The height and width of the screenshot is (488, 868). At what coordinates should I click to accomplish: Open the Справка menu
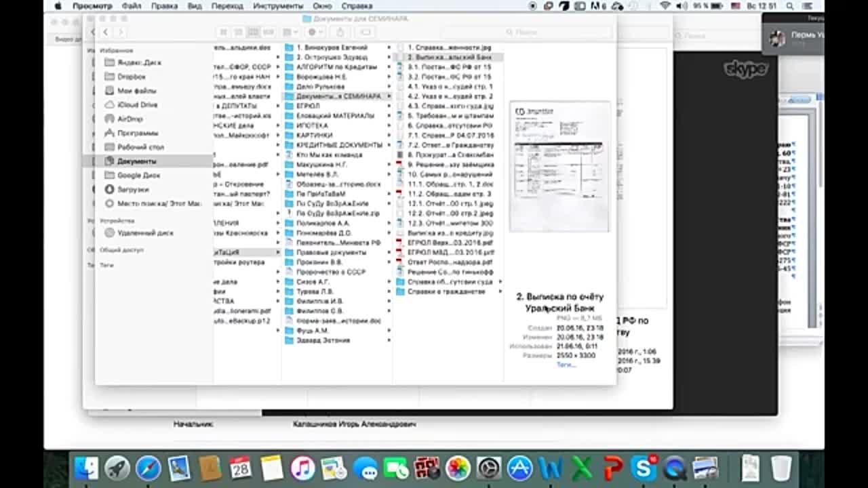coord(357,5)
